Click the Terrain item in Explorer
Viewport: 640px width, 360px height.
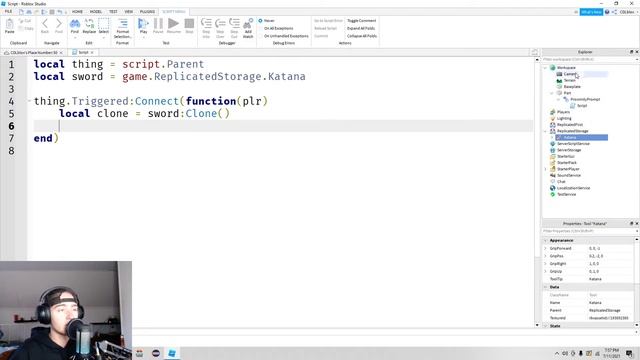(x=569, y=80)
